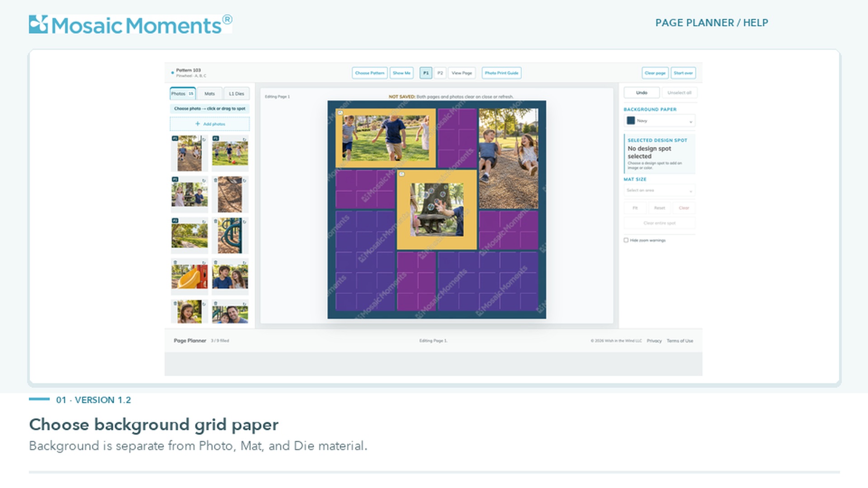Screen dimensions: 868x488
Task: Click the Fit mat button
Action: [635, 208]
